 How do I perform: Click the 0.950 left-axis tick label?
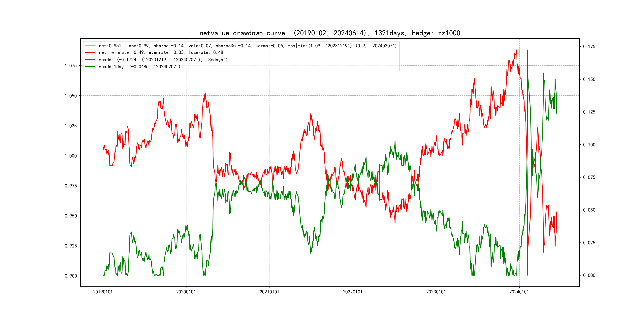pos(71,216)
